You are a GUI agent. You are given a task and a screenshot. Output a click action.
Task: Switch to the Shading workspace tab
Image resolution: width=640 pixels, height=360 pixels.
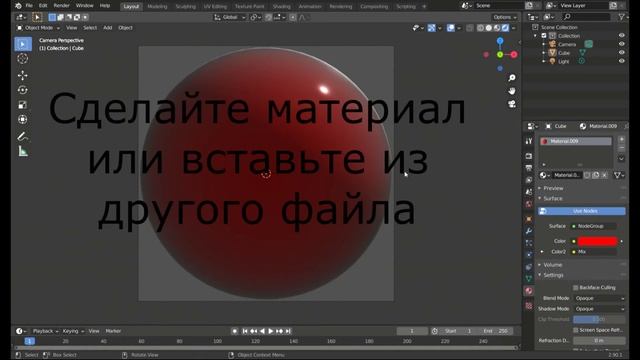(x=282, y=7)
